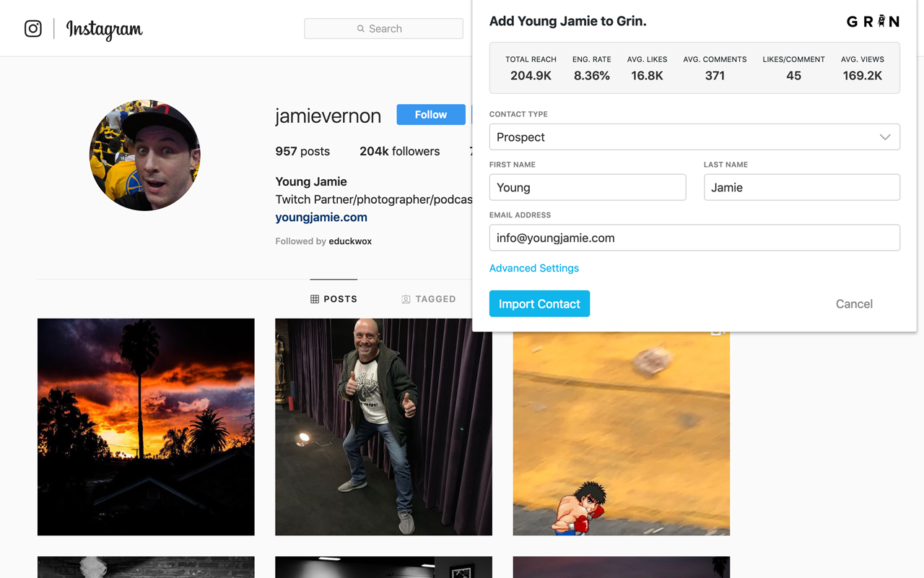Click the 204k followers count
Image resolution: width=924 pixels, height=578 pixels.
point(400,151)
